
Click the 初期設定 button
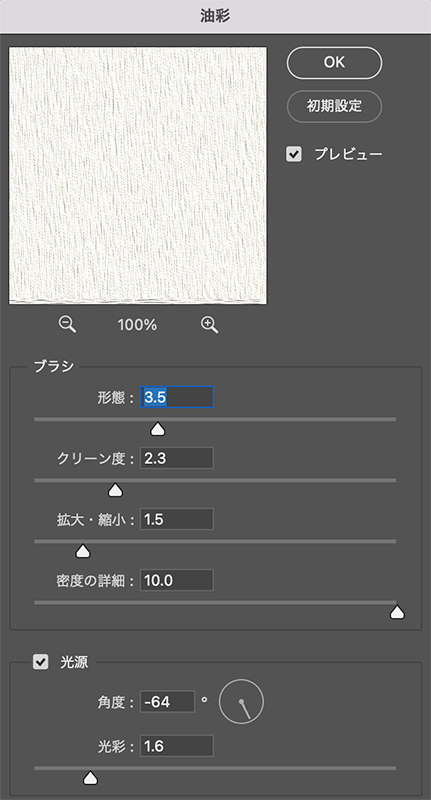(x=335, y=106)
